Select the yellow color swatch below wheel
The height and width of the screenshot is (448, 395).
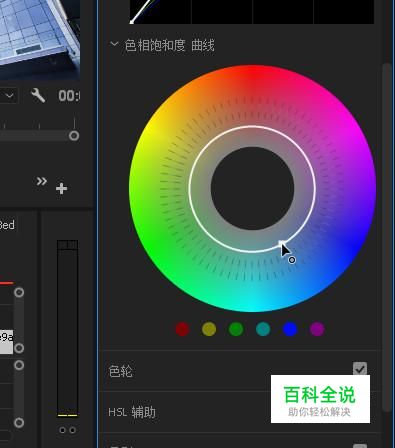point(209,329)
